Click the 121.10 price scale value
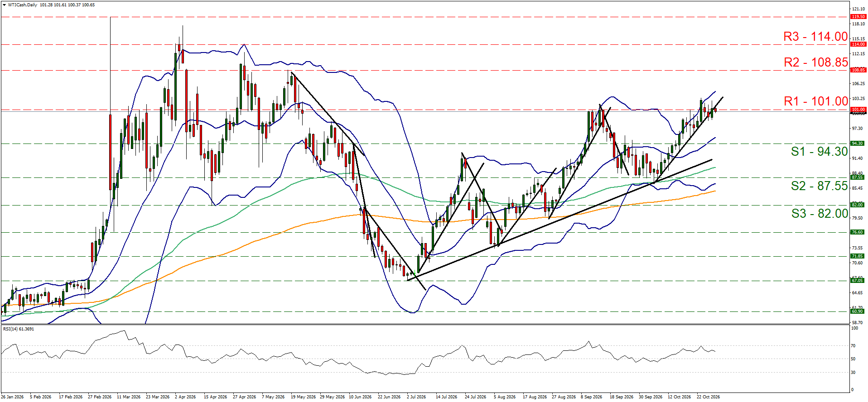The width and height of the screenshot is (868, 402). 858,9
